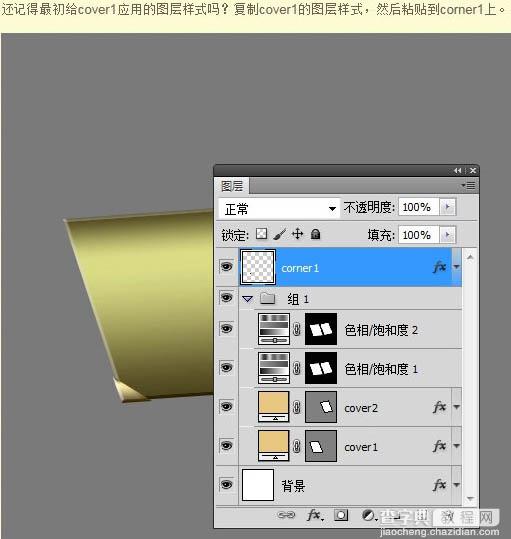511x539 pixels.
Task: Open the add layer style fx menu at panel bottom
Action: tap(314, 515)
